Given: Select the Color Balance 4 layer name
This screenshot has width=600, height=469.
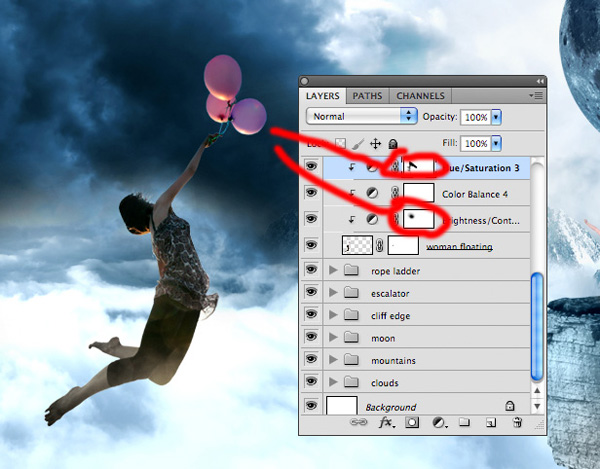Looking at the screenshot, I should (x=475, y=194).
